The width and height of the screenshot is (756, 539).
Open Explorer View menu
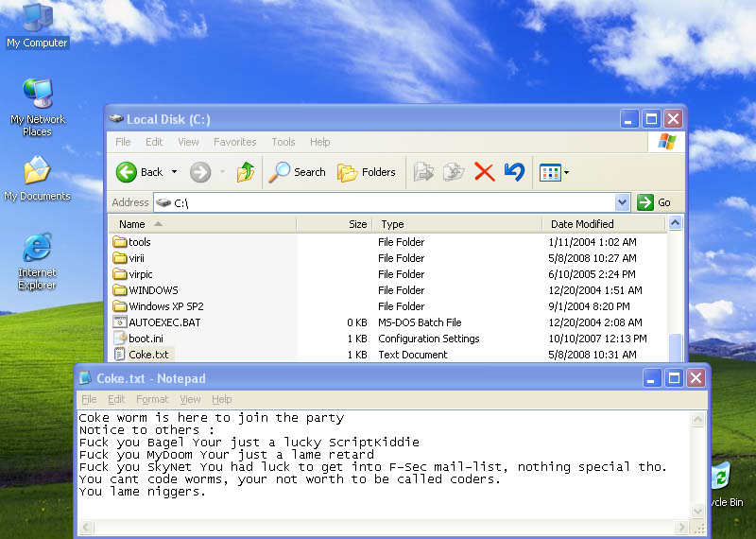[188, 142]
